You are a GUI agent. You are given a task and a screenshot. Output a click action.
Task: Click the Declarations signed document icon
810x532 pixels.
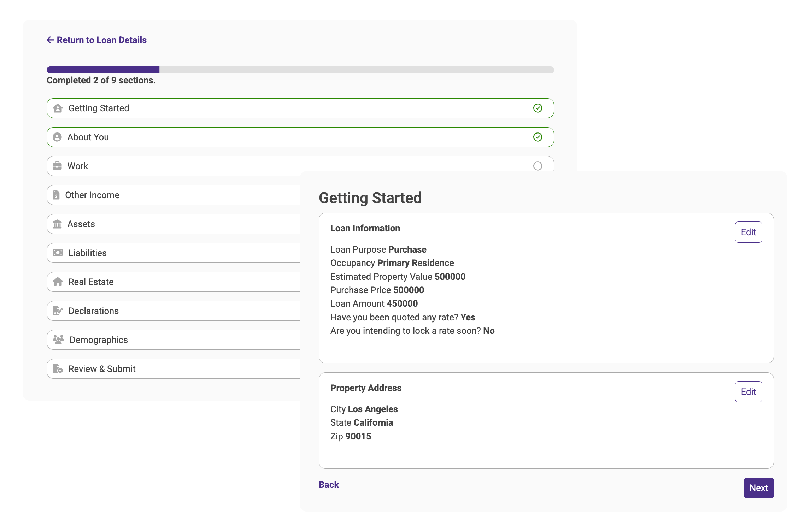pos(57,311)
